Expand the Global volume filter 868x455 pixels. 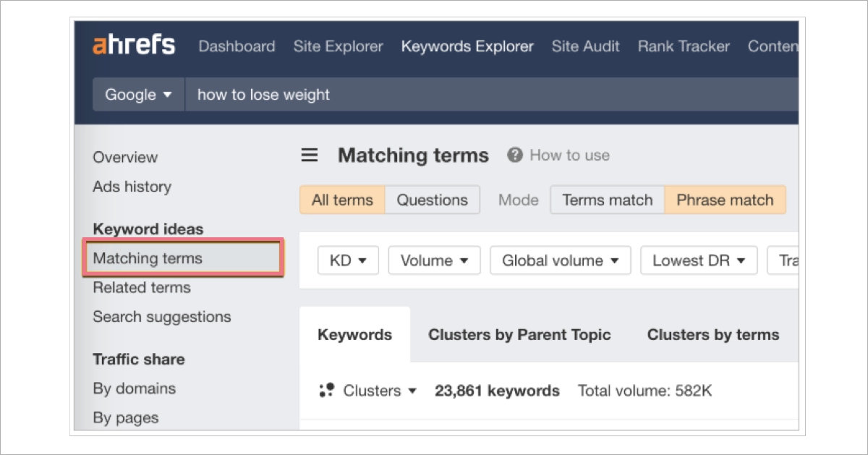tap(560, 260)
